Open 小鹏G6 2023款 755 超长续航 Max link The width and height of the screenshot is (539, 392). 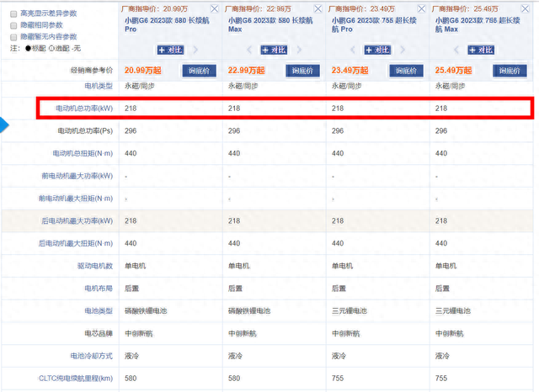478,24
